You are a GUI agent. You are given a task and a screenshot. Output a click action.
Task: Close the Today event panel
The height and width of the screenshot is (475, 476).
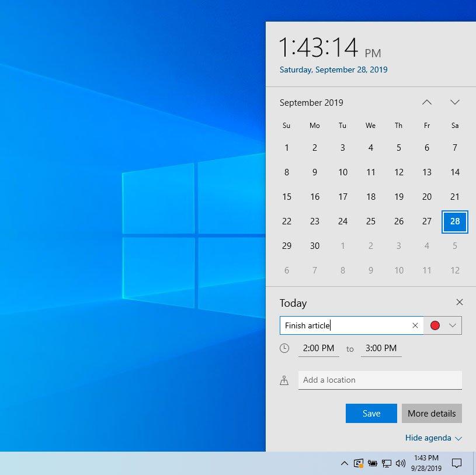point(460,302)
